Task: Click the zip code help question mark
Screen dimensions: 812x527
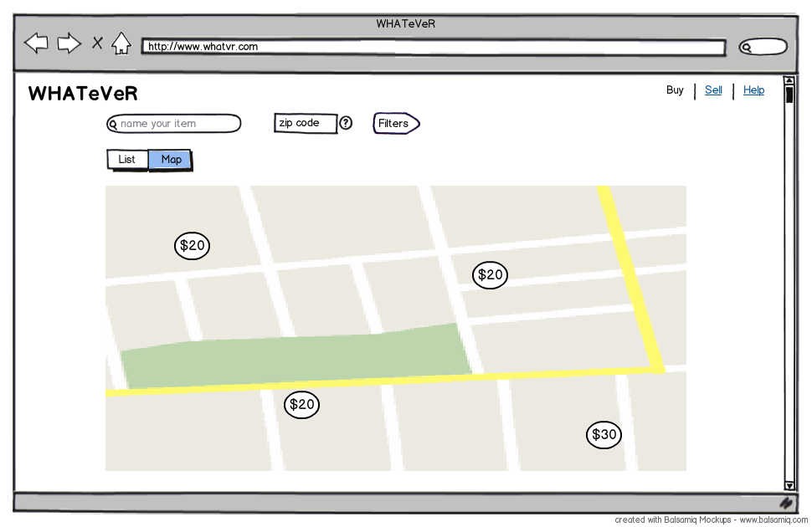Action: [345, 123]
